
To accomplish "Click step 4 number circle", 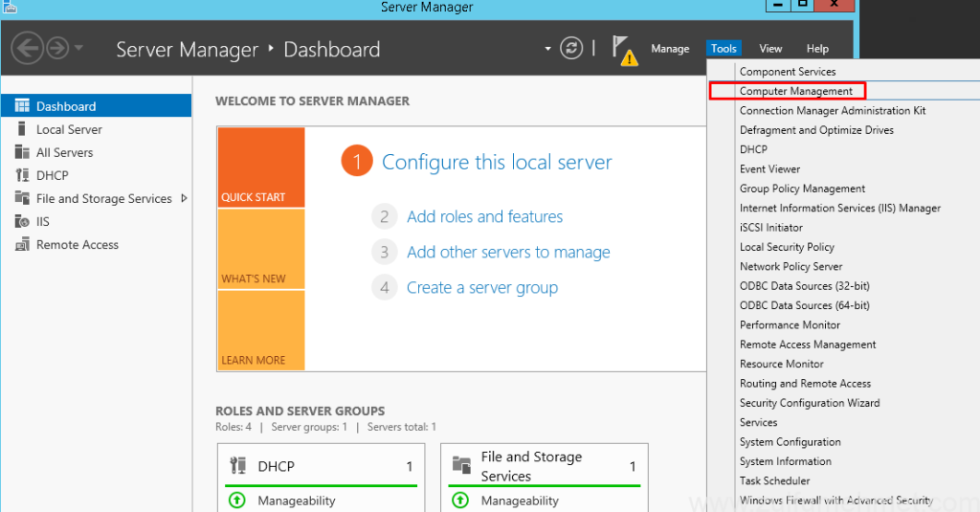I will coord(385,287).
